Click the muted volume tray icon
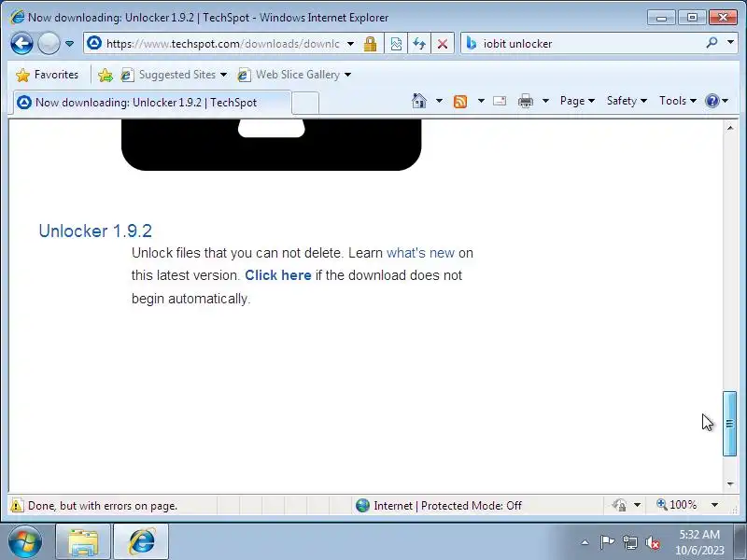 click(x=653, y=542)
